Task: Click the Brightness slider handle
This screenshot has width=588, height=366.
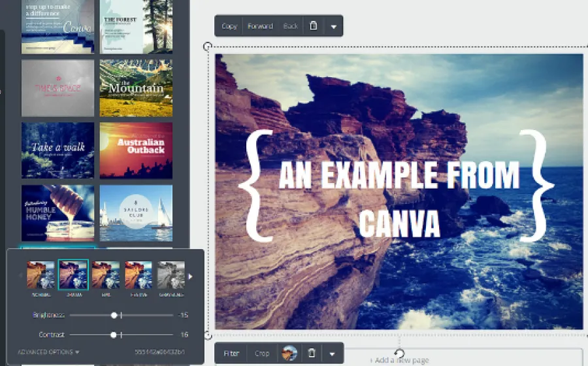Action: [x=114, y=316]
